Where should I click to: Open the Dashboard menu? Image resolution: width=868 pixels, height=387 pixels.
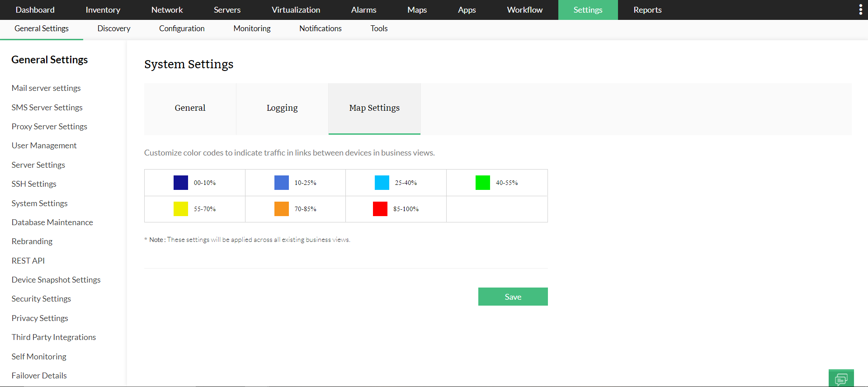35,10
